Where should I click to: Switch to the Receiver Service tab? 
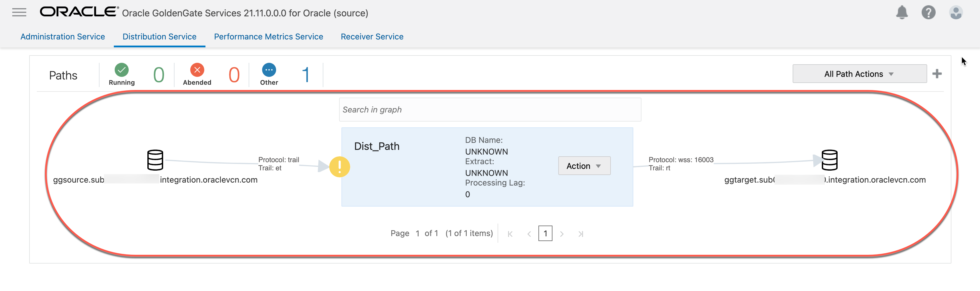point(372,36)
